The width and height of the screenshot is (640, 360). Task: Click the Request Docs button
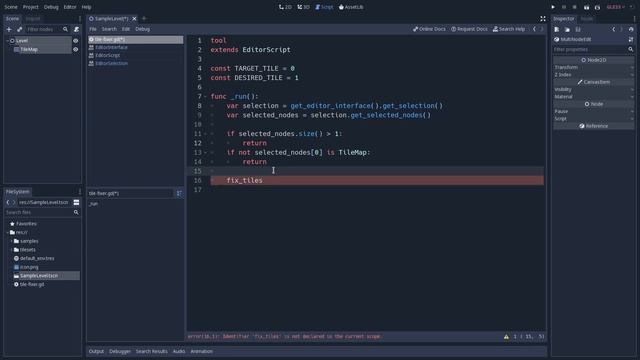click(x=469, y=29)
